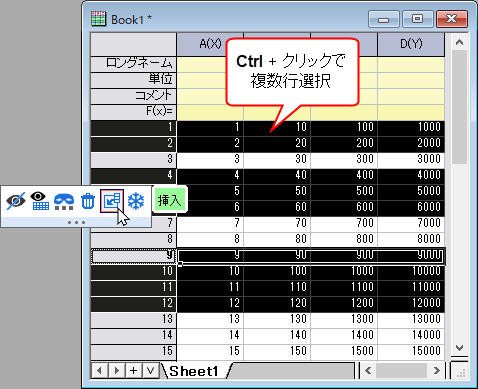Click the insert rows icon

click(112, 201)
